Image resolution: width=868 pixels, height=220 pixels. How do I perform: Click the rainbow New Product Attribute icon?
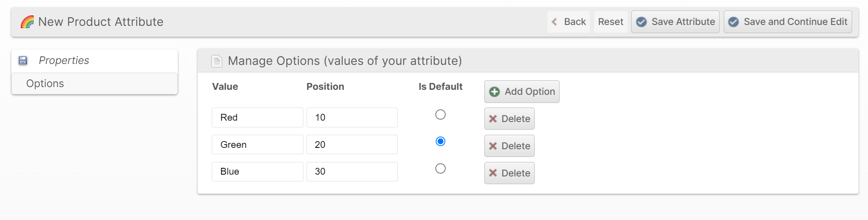click(x=27, y=22)
